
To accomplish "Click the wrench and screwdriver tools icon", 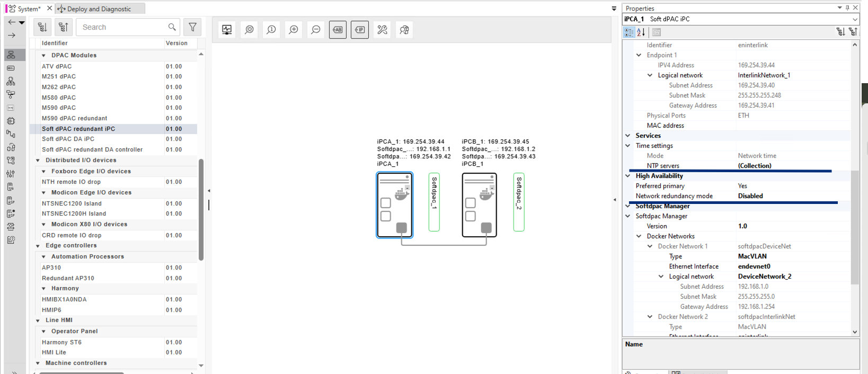I will (382, 30).
